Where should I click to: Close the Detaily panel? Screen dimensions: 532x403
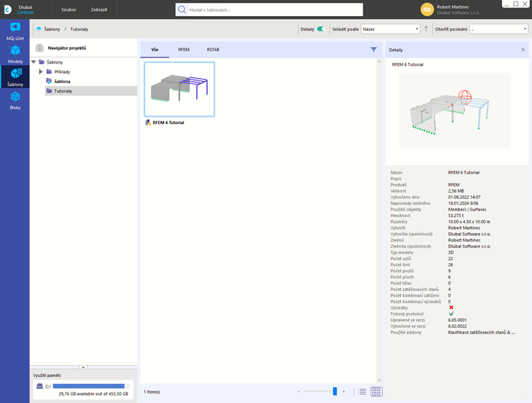pos(523,50)
